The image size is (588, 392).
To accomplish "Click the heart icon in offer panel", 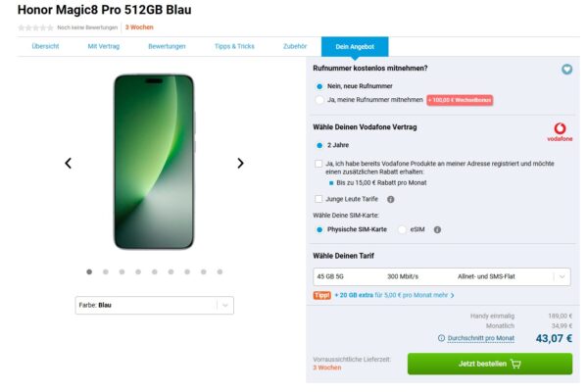I will pos(565,70).
